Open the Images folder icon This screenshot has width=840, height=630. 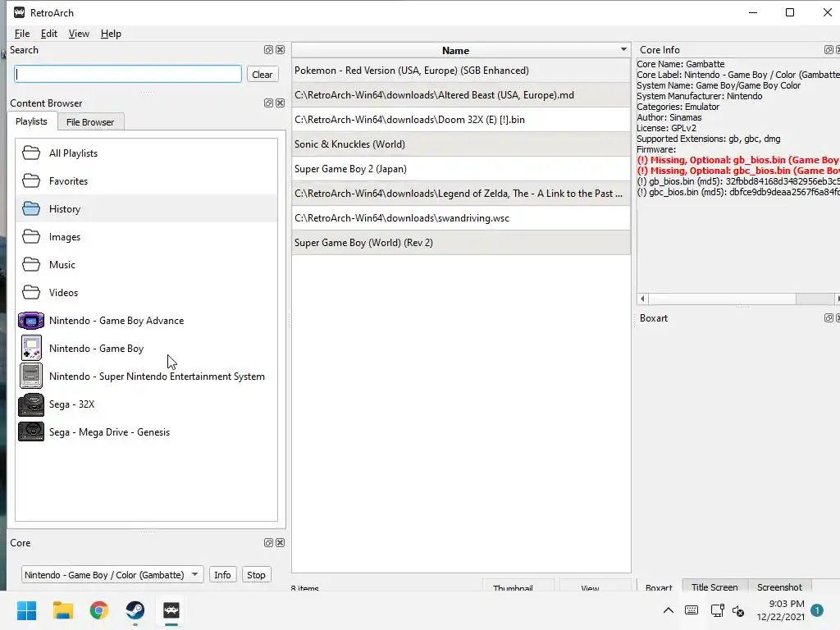31,237
